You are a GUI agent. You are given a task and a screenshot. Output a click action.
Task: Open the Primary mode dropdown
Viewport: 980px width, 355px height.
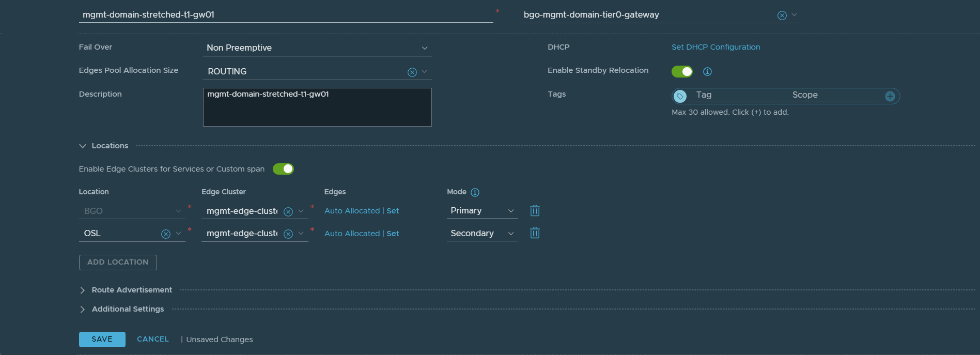(481, 211)
